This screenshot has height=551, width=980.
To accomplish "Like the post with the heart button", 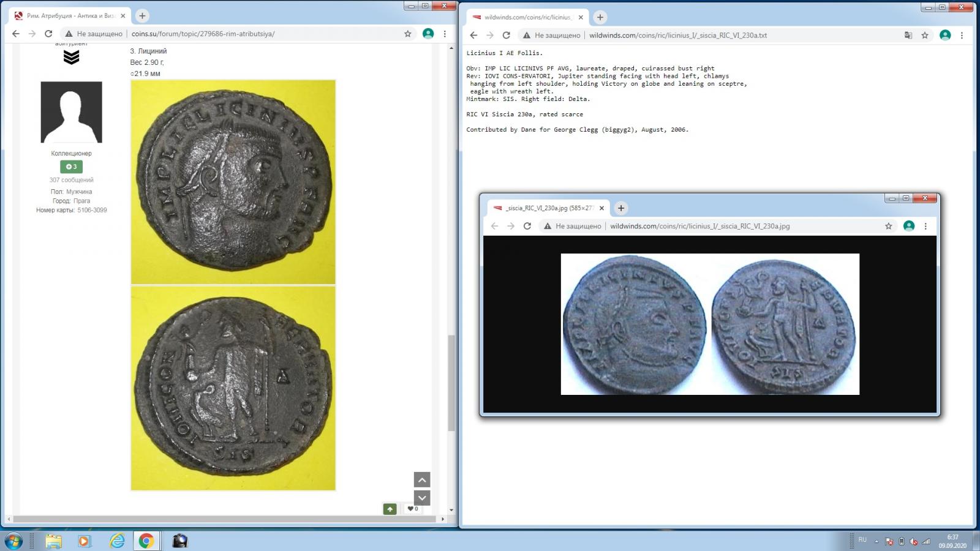I will (x=413, y=509).
